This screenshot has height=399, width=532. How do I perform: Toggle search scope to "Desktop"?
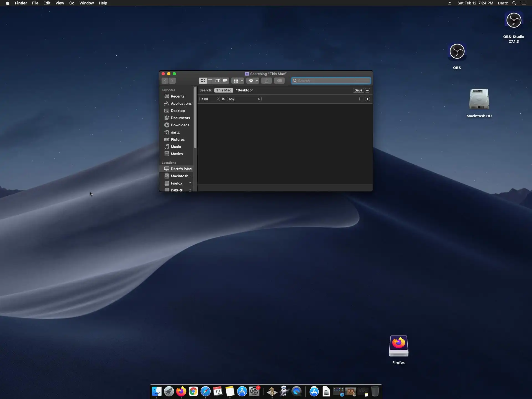click(244, 90)
